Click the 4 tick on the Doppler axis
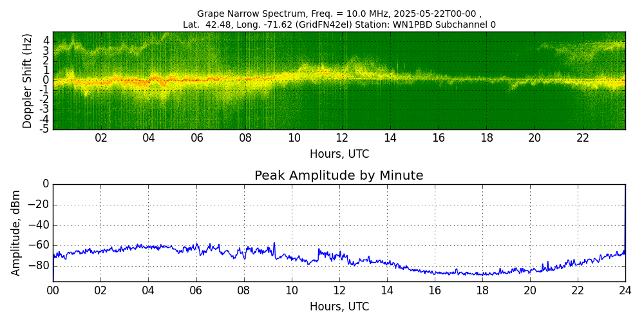This screenshot has width=644, height=322. (46, 40)
